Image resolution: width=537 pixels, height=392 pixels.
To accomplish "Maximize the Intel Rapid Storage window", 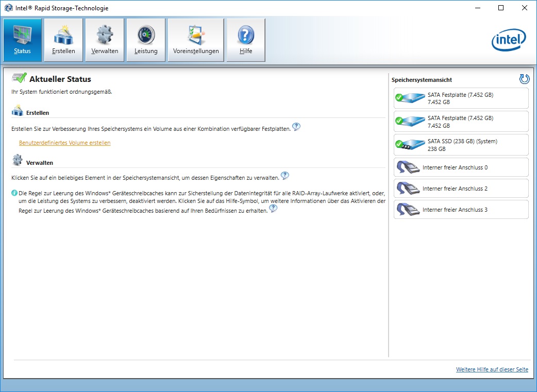I will [x=501, y=8].
